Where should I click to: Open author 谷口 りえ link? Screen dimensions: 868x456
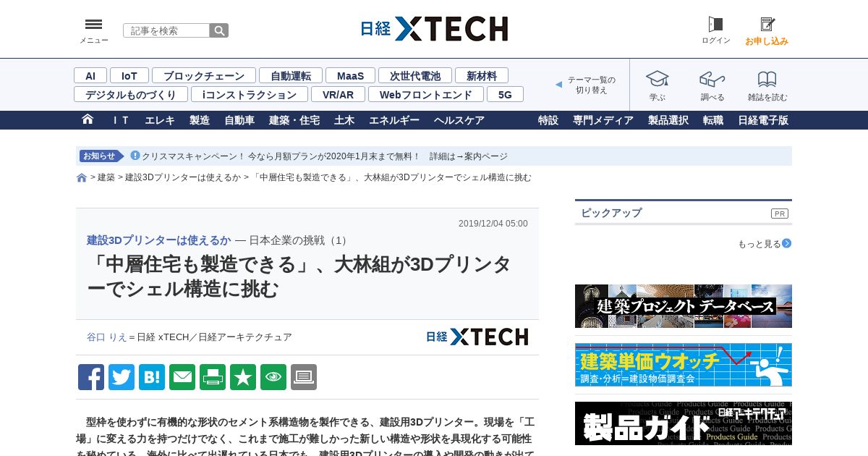(x=106, y=337)
